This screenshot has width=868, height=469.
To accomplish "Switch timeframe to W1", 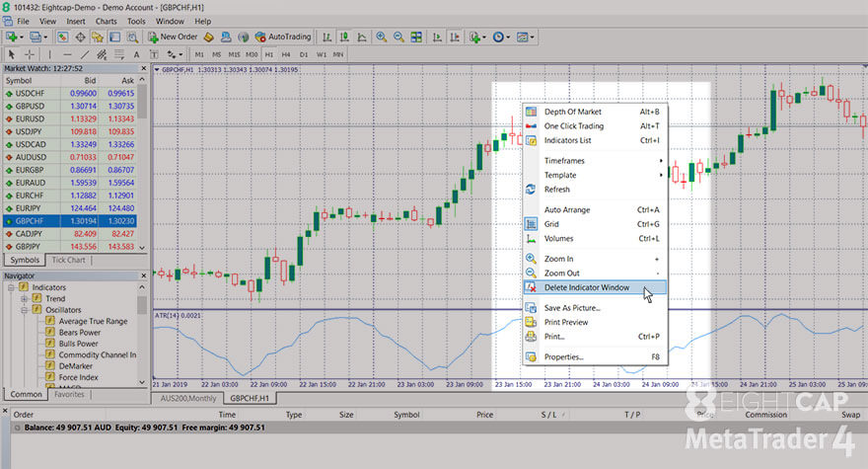I will [322, 54].
